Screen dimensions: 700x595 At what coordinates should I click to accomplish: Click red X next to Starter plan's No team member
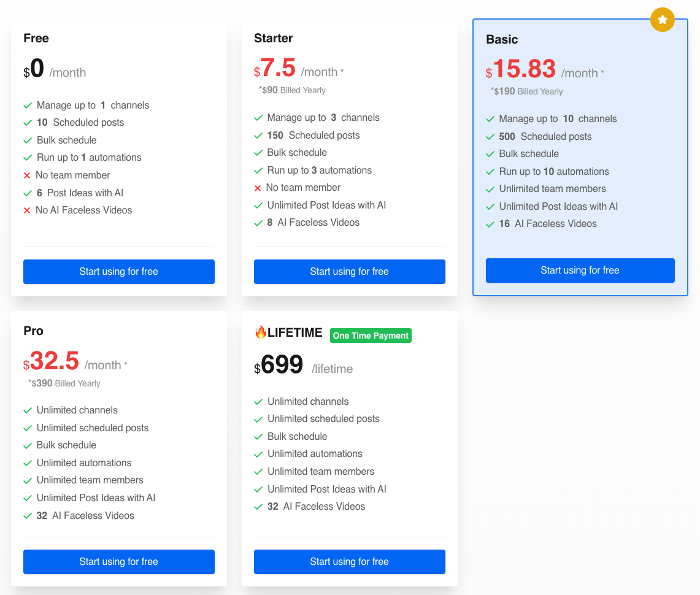258,188
